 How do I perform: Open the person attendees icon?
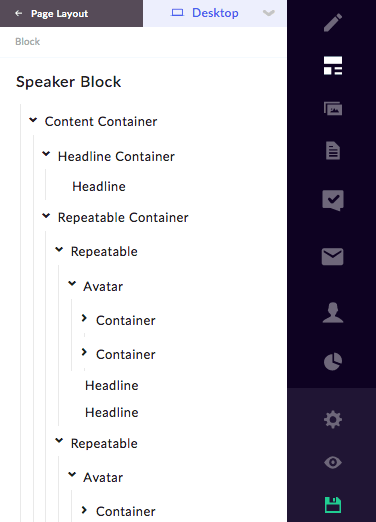click(x=333, y=312)
